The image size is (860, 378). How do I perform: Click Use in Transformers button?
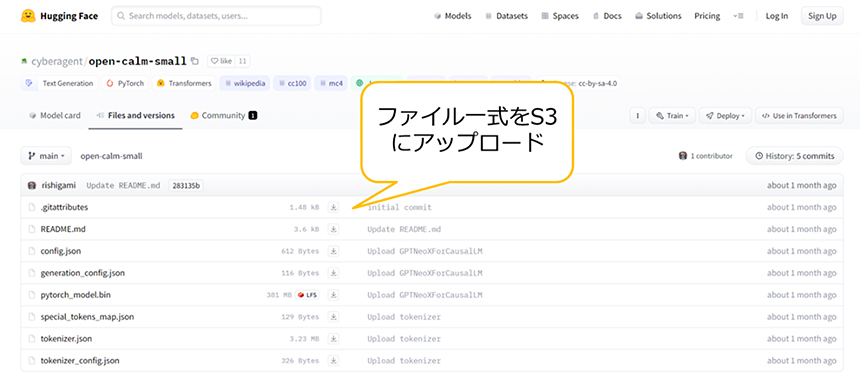[x=799, y=116]
